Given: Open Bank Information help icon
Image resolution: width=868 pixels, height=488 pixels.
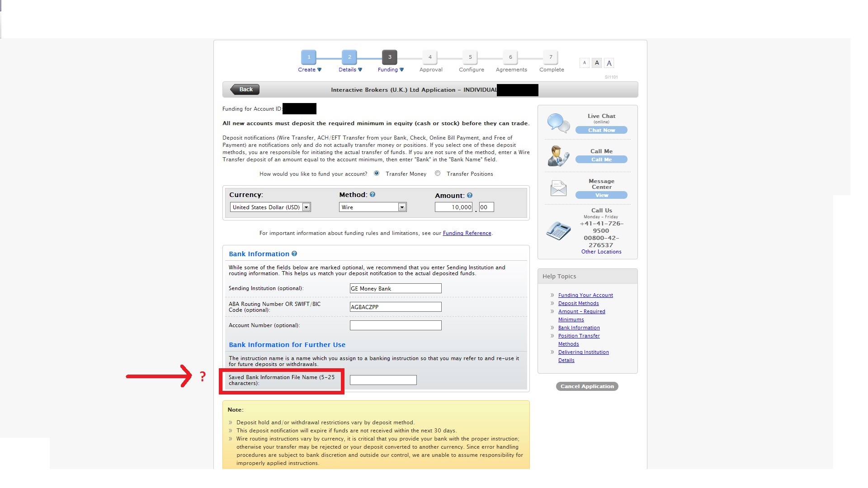Looking at the screenshot, I should click(294, 254).
